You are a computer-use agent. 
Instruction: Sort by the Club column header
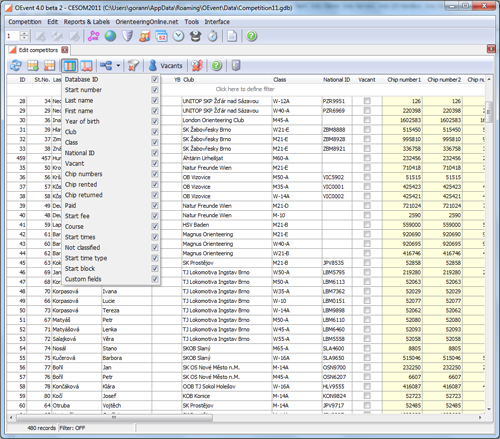coord(227,79)
